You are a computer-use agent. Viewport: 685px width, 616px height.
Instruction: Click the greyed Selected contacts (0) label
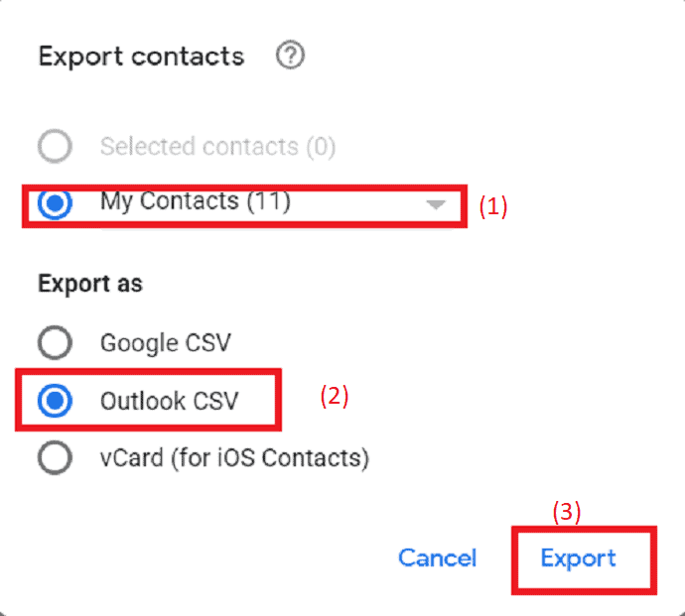(218, 147)
